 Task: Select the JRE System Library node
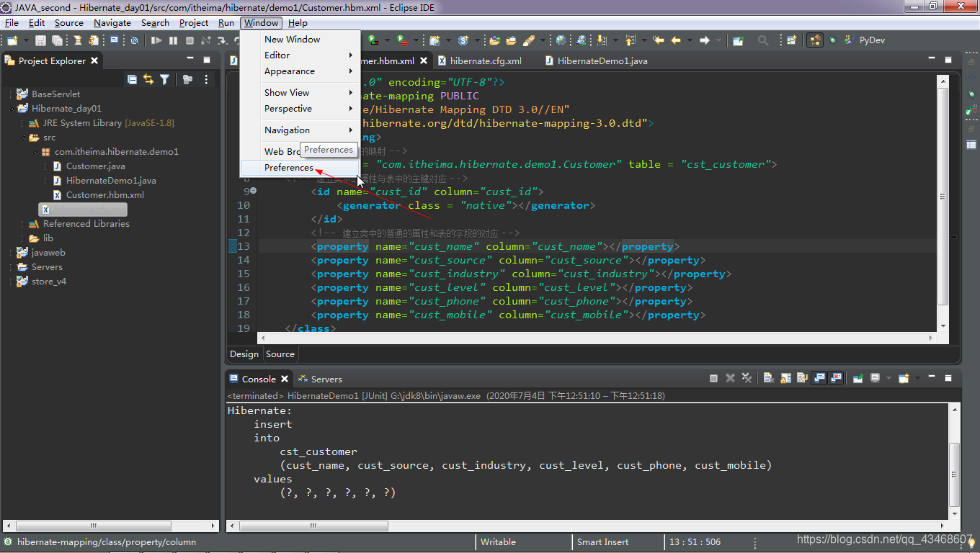click(101, 123)
